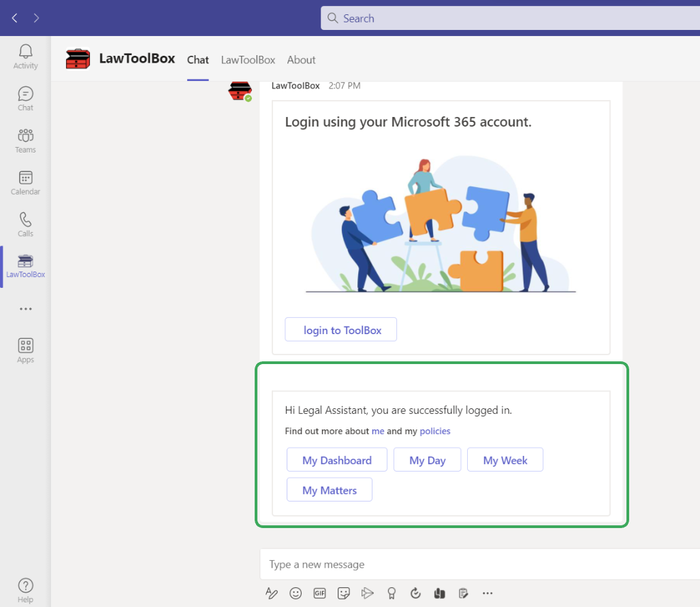
Task: Click the My Week button
Action: [505, 460]
